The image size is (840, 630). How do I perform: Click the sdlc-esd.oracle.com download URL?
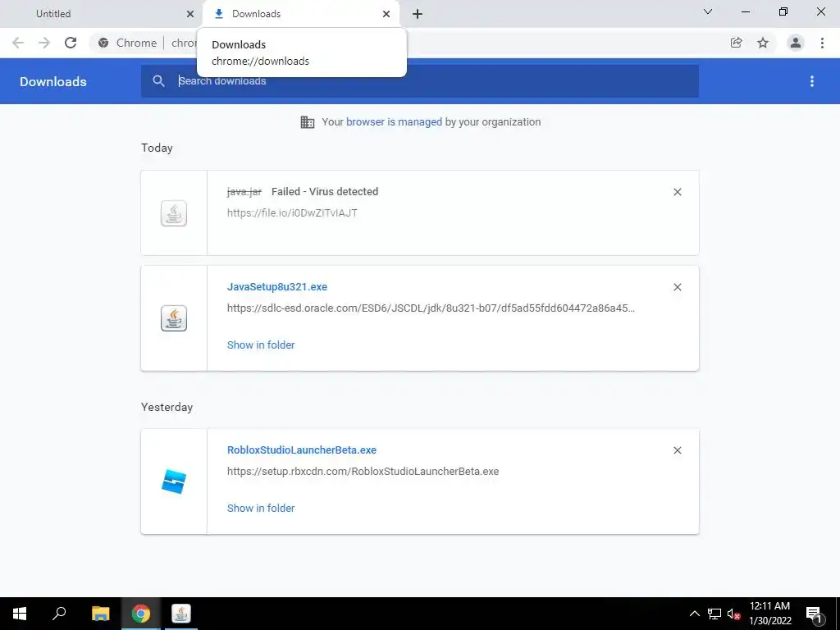431,308
